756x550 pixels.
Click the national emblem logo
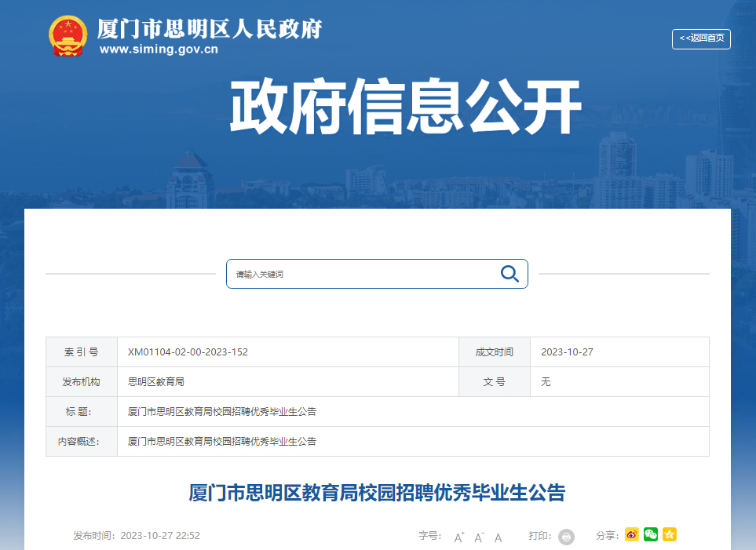coord(68,36)
